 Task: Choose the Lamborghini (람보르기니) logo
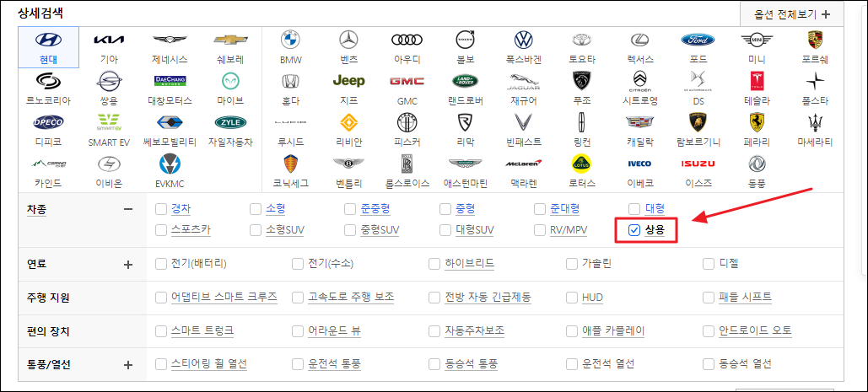click(698, 123)
